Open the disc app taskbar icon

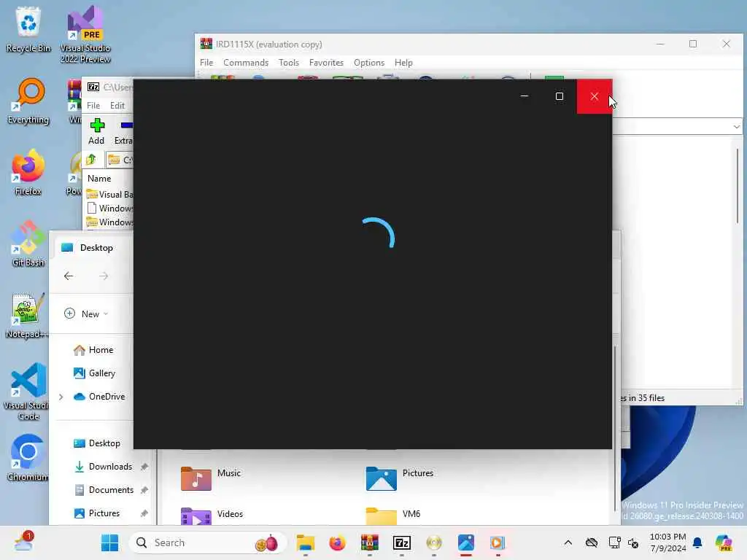tap(434, 542)
